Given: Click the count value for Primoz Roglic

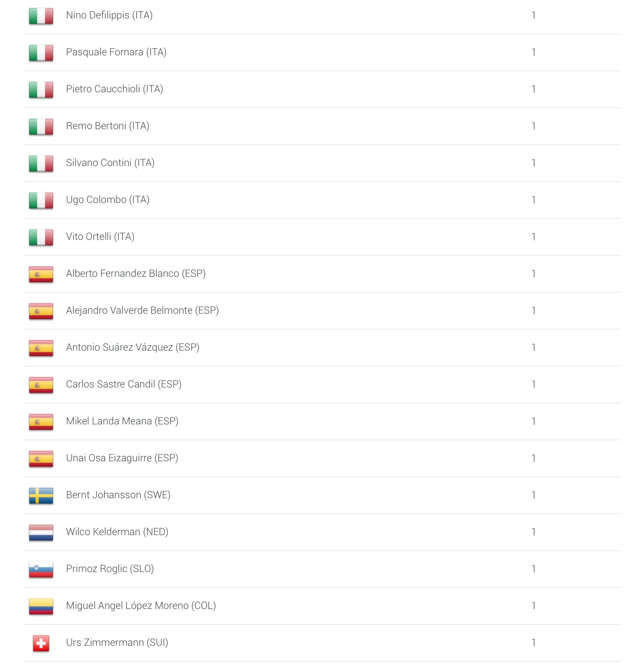Looking at the screenshot, I should pyautogui.click(x=533, y=569).
